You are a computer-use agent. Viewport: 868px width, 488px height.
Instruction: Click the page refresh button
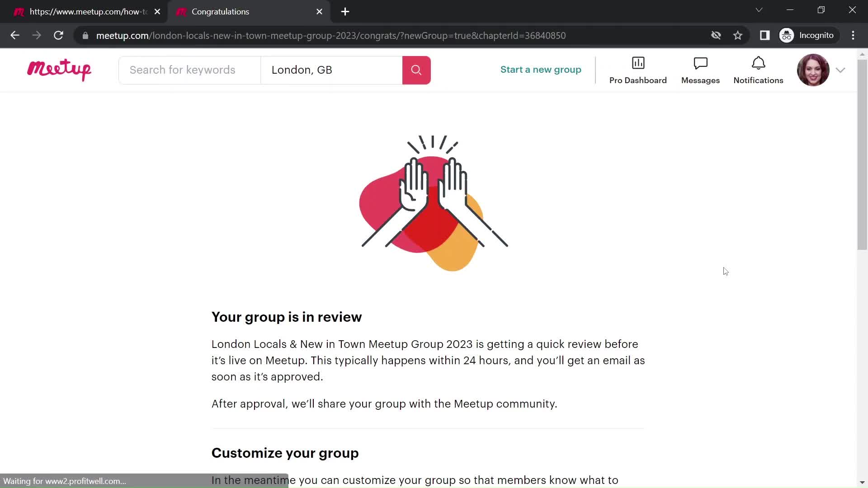(58, 35)
